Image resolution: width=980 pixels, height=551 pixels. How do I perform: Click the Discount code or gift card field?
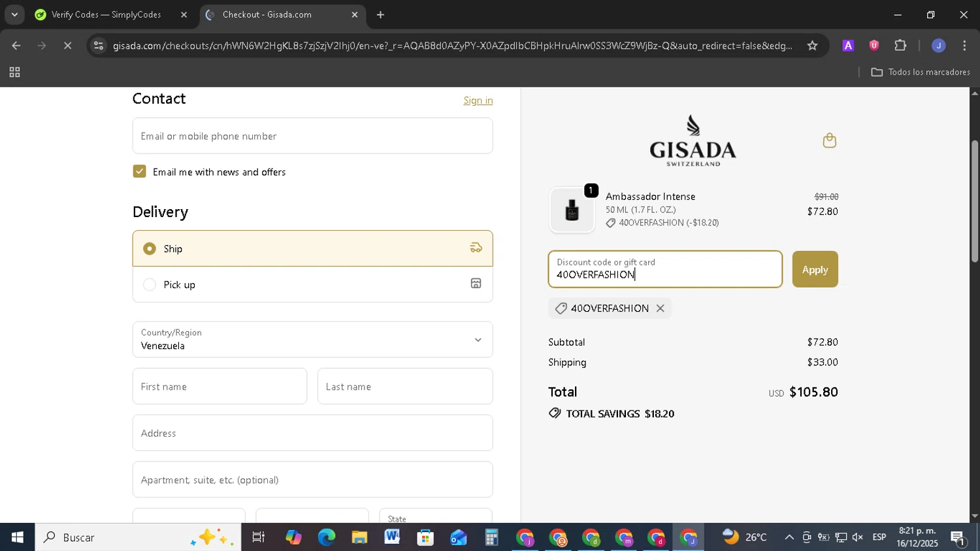click(665, 269)
